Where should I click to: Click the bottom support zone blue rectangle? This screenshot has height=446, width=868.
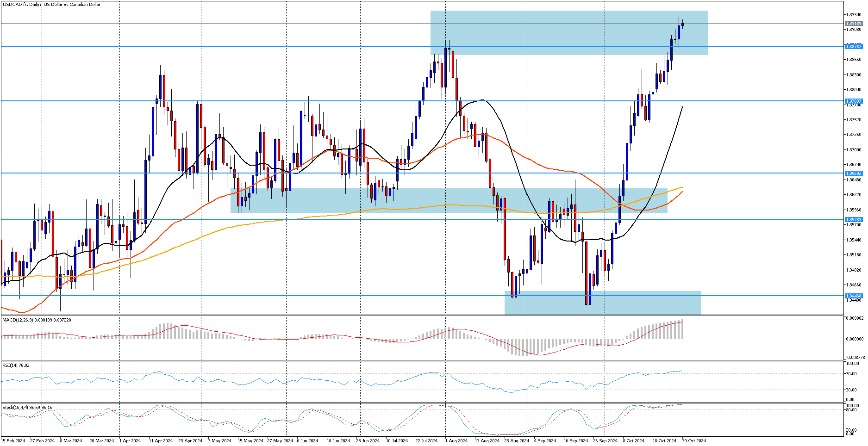(602, 303)
